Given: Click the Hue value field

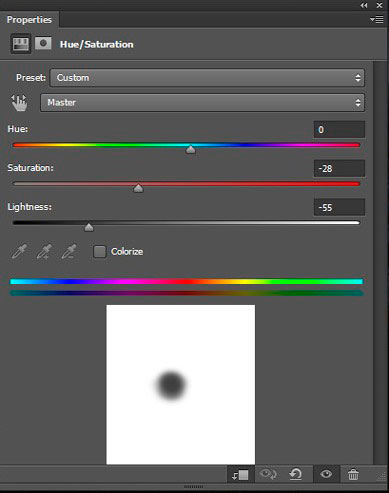Looking at the screenshot, I should 339,129.
